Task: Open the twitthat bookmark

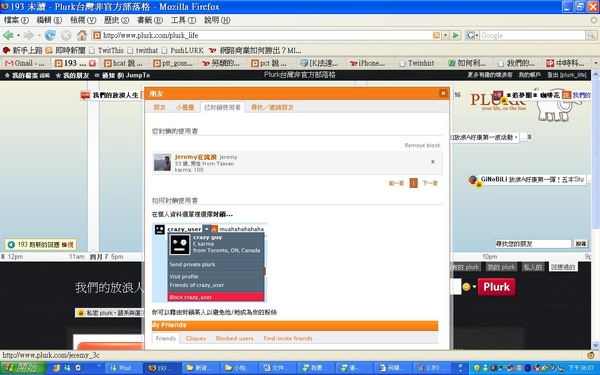Action: point(143,50)
